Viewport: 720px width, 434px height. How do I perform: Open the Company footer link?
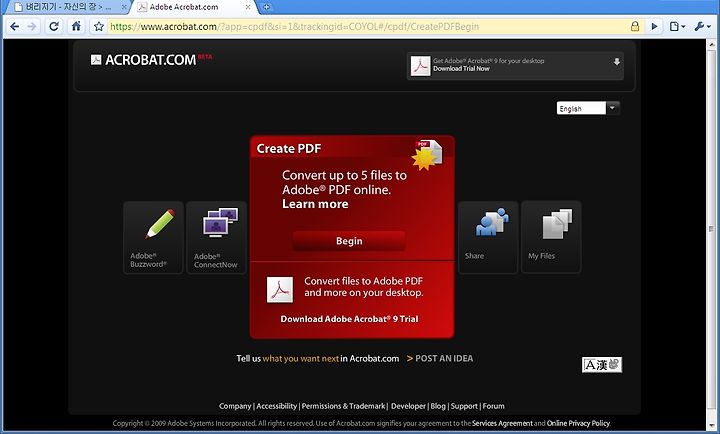coord(235,406)
